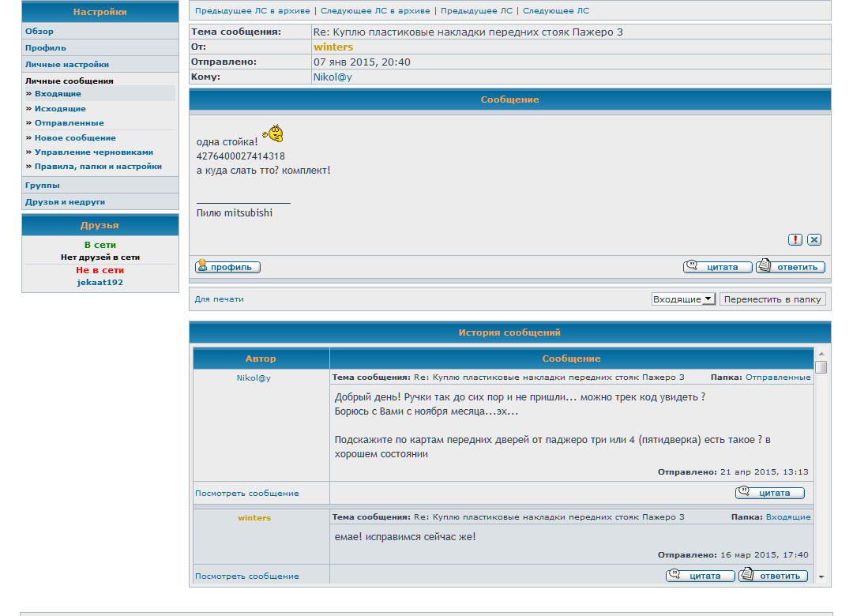Image resolution: width=853 pixels, height=616 pixels.
Task: Click the red exclamation report-message icon
Action: coord(795,240)
